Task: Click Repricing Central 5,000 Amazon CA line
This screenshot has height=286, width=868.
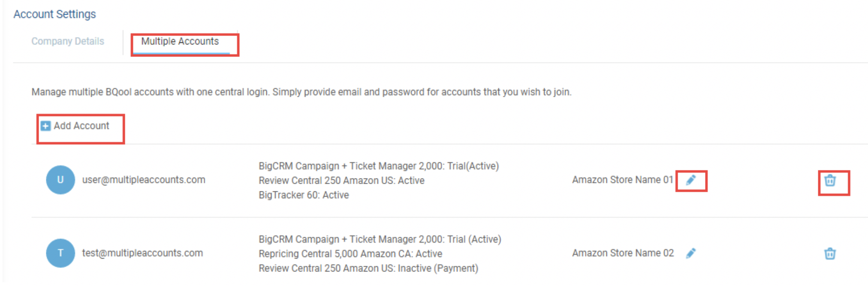Action: 350,254
